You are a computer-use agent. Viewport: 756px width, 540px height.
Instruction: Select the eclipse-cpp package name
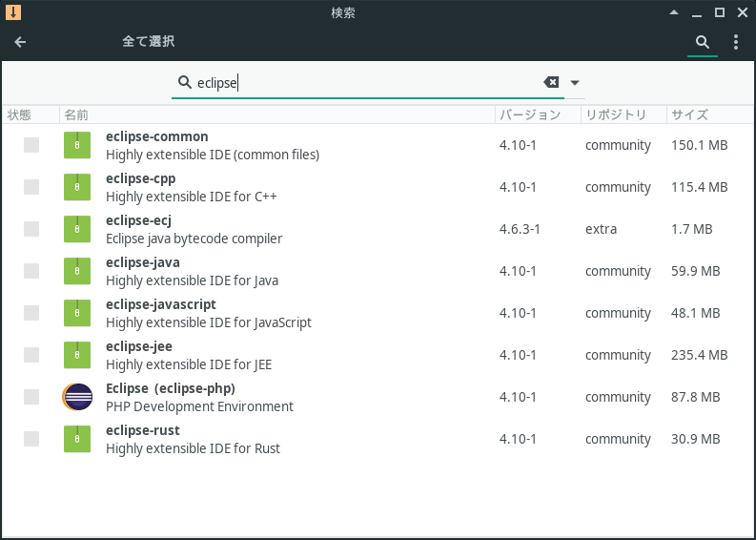[141, 178]
